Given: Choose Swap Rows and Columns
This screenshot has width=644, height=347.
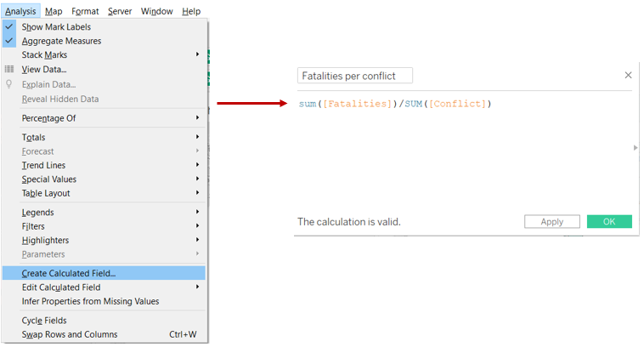Looking at the screenshot, I should pyautogui.click(x=70, y=335).
